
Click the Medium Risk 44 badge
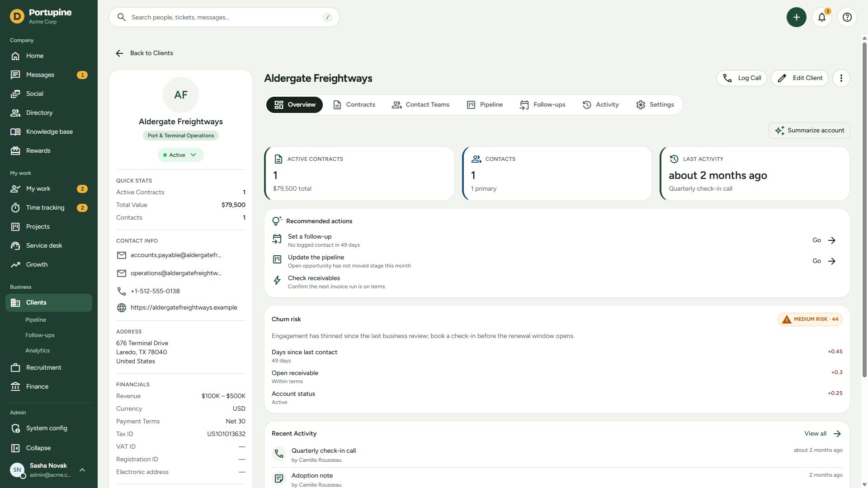click(810, 319)
